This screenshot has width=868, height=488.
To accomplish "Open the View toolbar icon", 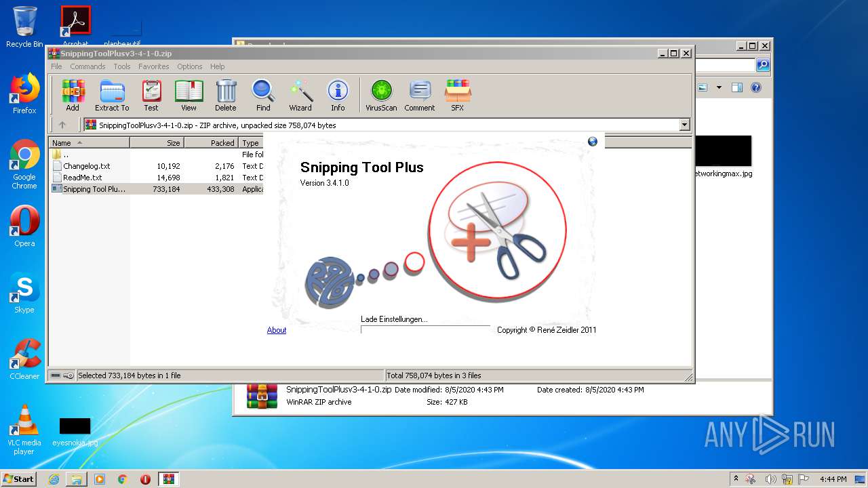I will (189, 95).
